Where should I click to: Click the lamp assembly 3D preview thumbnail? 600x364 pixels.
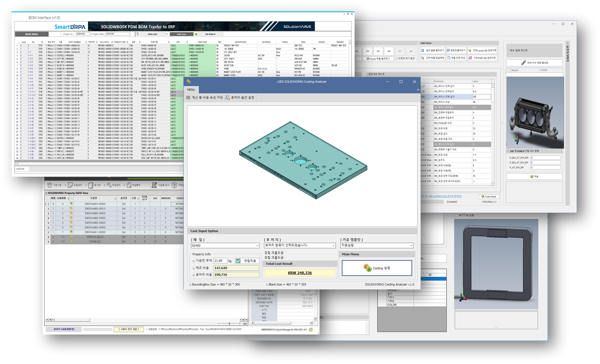pyautogui.click(x=535, y=112)
